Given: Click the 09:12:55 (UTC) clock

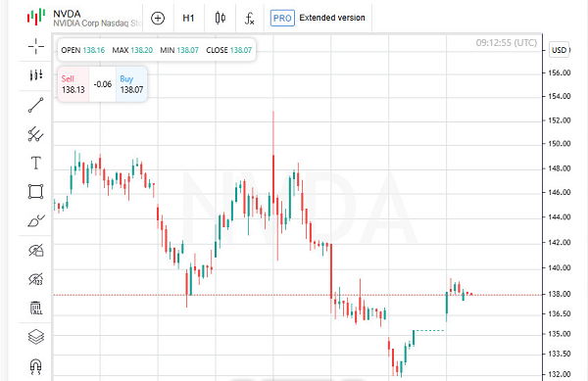Looking at the screenshot, I should (507, 43).
